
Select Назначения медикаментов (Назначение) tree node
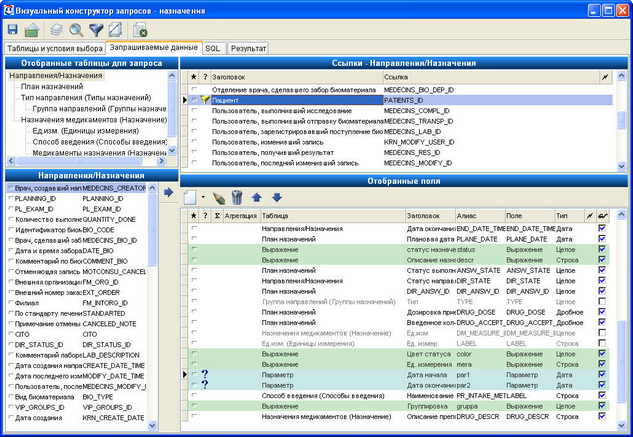[x=94, y=120]
